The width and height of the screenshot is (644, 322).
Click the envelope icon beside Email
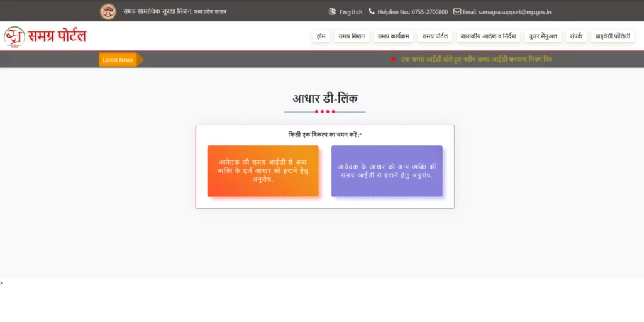(457, 11)
